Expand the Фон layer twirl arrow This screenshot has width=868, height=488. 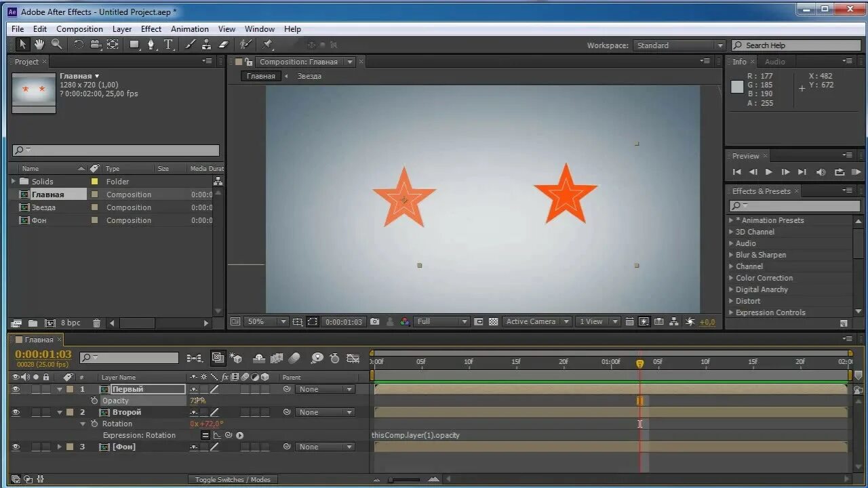coord(59,447)
